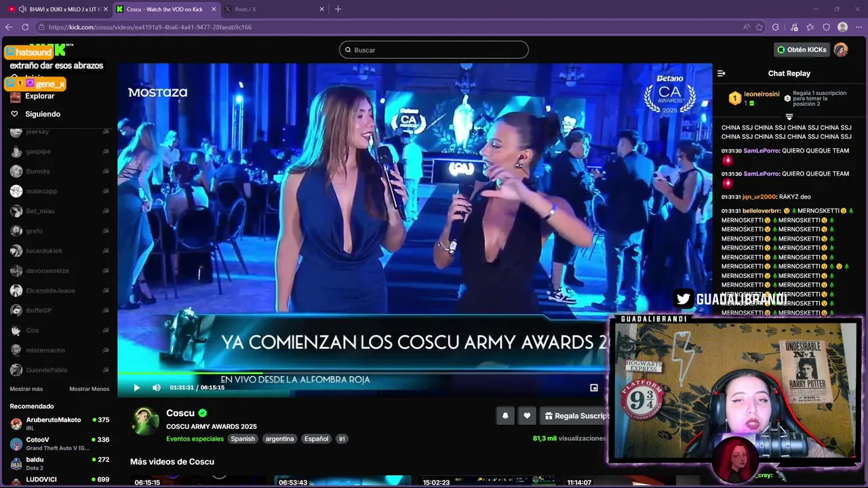
Task: Open Coscu channel avatar
Action: tap(144, 421)
